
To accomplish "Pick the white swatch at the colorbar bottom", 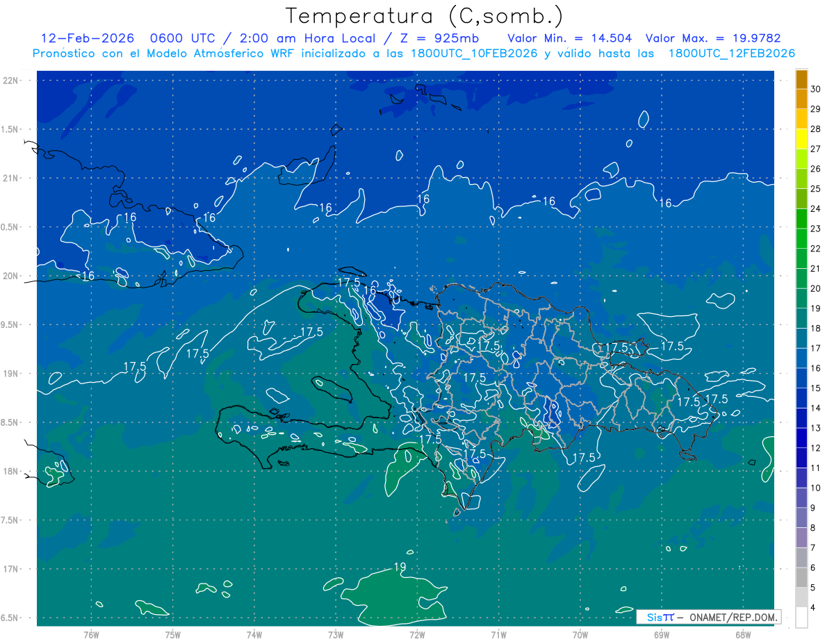I will click(x=801, y=618).
